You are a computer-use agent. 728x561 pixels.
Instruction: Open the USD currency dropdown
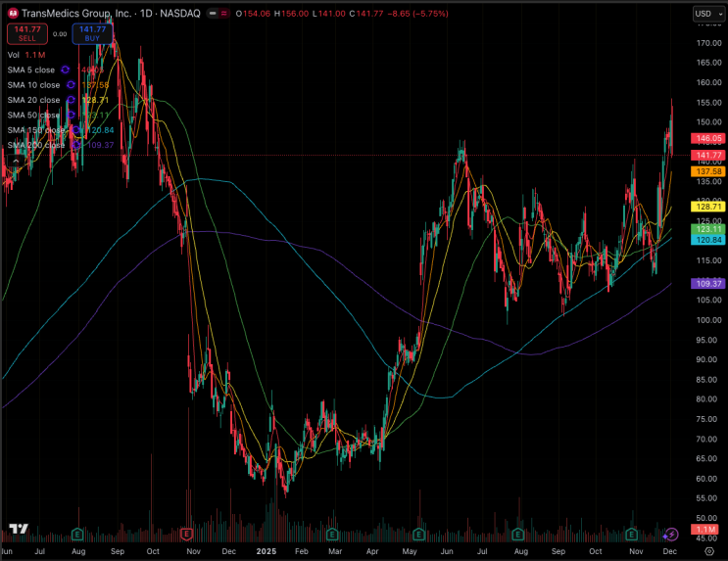708,14
